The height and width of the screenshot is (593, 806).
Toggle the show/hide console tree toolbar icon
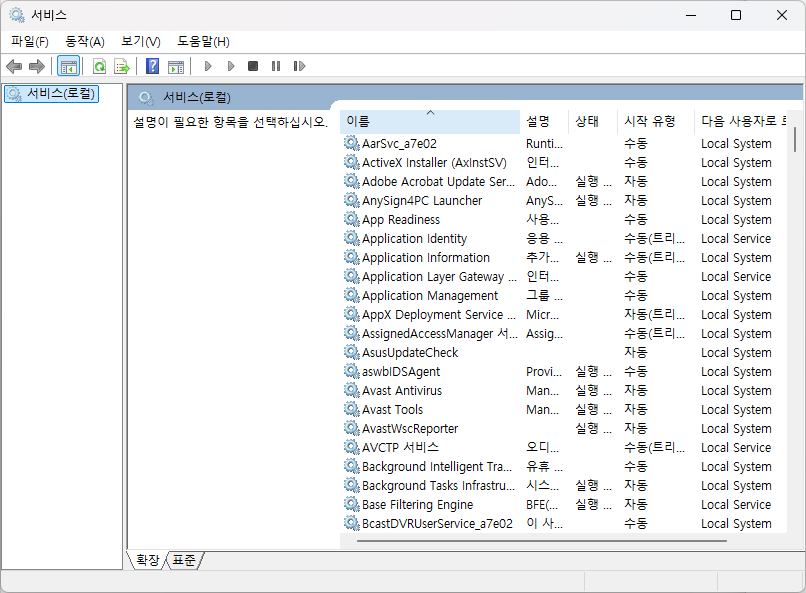click(x=68, y=66)
